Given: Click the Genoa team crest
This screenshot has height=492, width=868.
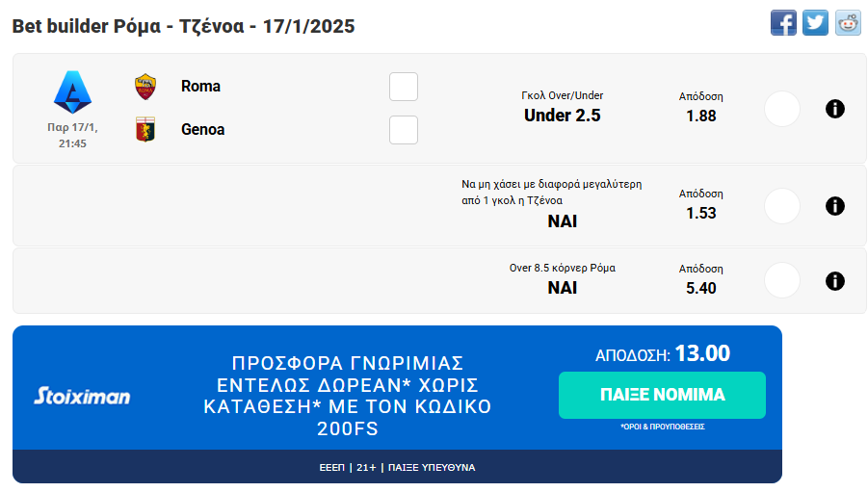Looking at the screenshot, I should (x=145, y=129).
